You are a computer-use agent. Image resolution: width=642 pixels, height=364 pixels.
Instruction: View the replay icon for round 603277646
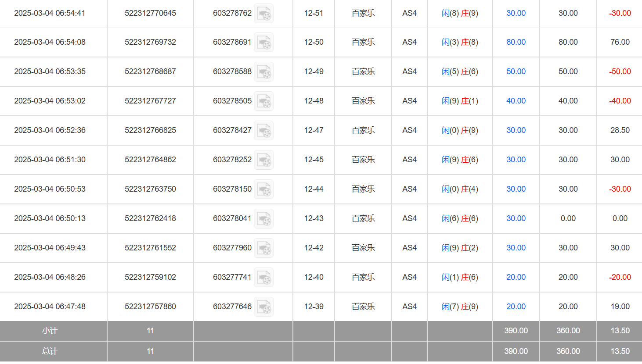(264, 307)
